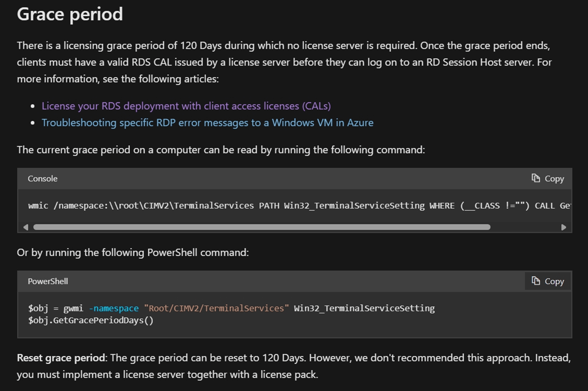Screen dimensions: 588x391
Task: Click the PowerShell language label
Action: click(48, 282)
